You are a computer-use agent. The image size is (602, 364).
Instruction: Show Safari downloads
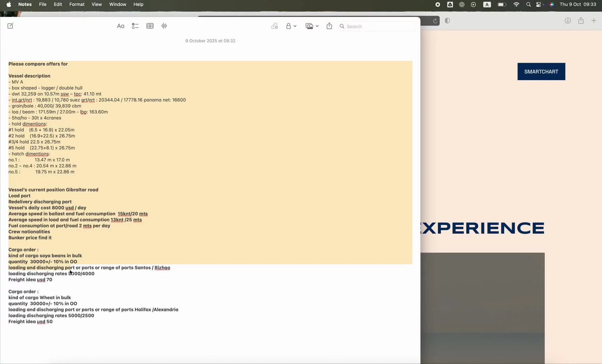click(568, 21)
